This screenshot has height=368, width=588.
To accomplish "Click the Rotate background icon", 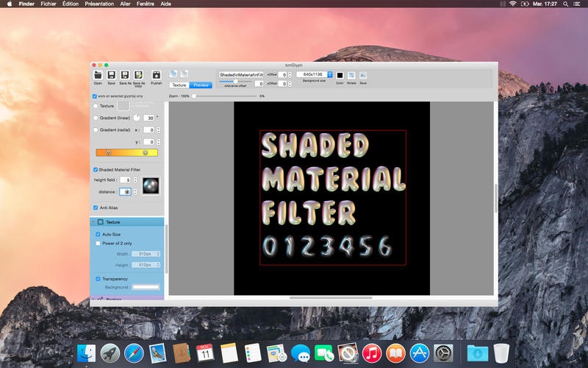I will 351,75.
